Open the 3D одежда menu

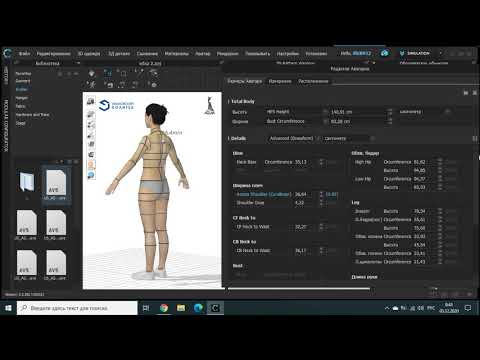tap(89, 54)
